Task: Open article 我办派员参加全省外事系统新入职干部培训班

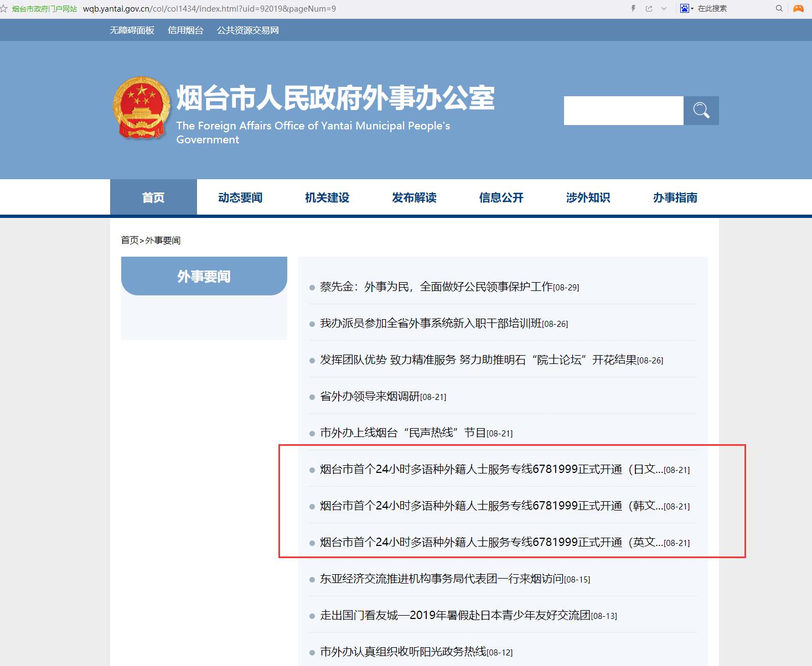Action: click(x=431, y=323)
